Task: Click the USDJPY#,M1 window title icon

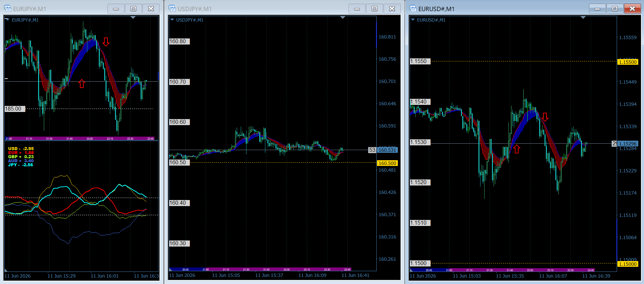Action: (x=172, y=8)
